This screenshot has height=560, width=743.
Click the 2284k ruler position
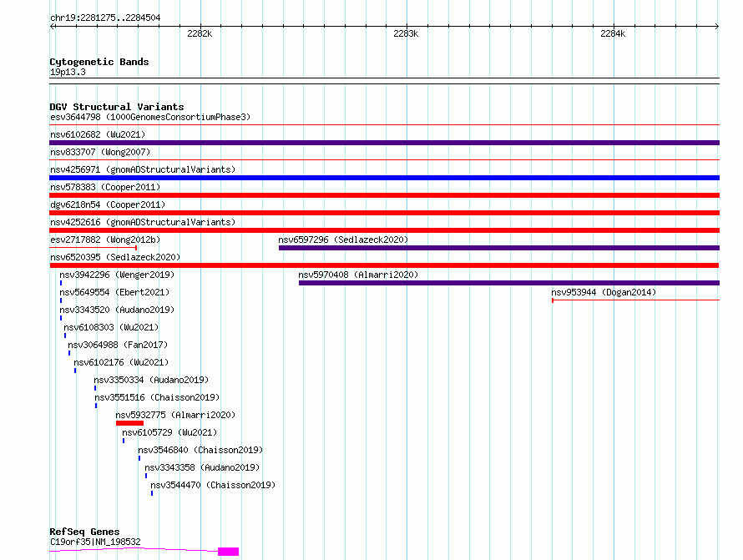pyautogui.click(x=613, y=33)
